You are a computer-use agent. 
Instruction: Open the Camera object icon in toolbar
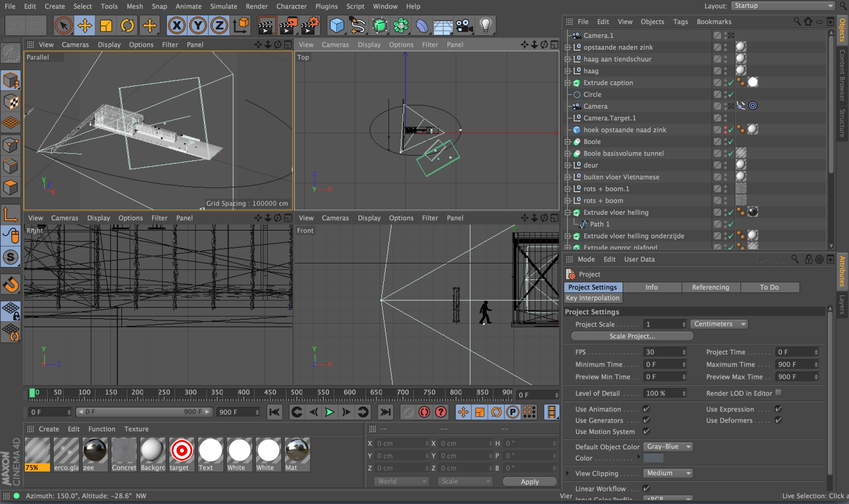[x=464, y=26]
